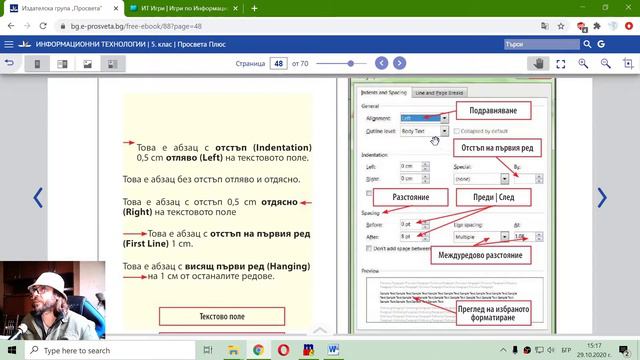
Task: Zoom in with the magnifier plus icon
Action: pos(583,64)
